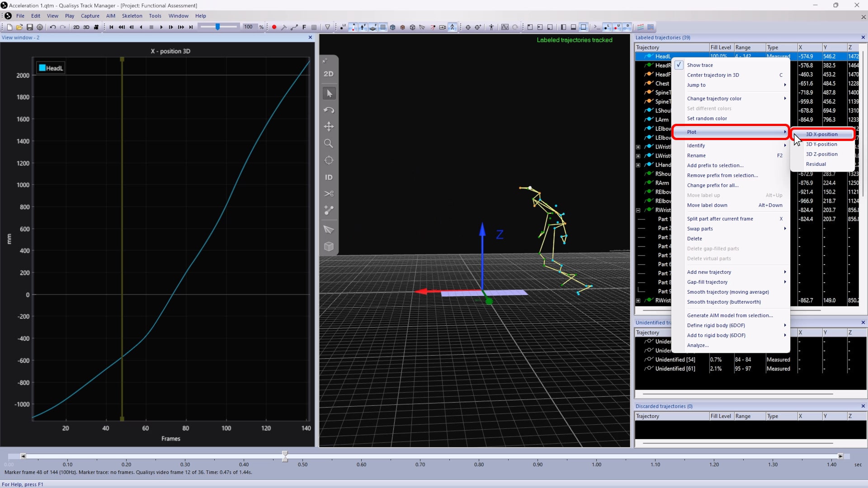Screen dimensions: 868x488
Task: Choose 3D Z-position from Plot submenu
Action: (x=821, y=154)
